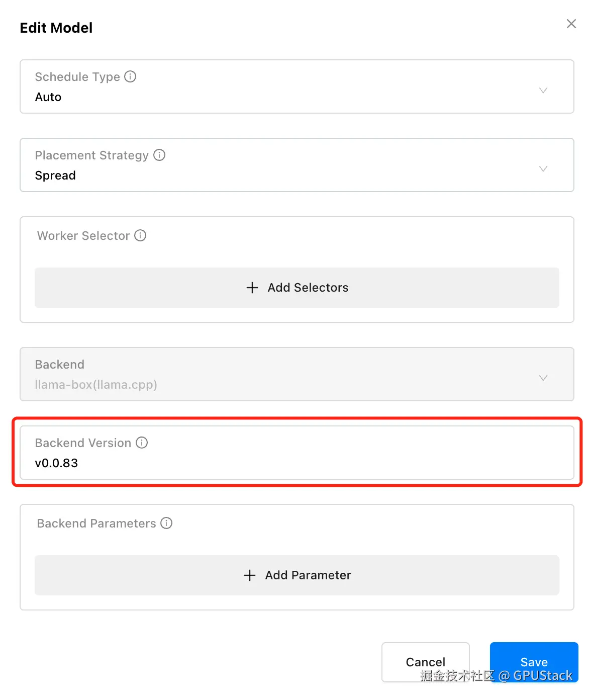Click the Worker Selector info icon
Image resolution: width=590 pixels, height=700 pixels.
(x=140, y=235)
